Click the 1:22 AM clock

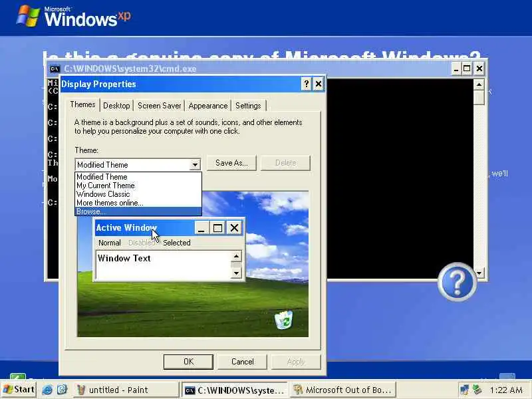tap(506, 390)
